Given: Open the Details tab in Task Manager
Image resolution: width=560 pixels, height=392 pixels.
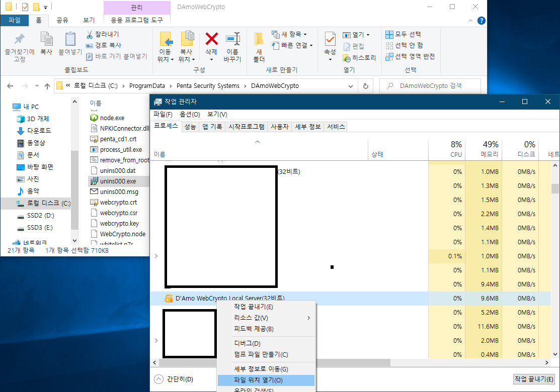Looking at the screenshot, I should pos(308,127).
